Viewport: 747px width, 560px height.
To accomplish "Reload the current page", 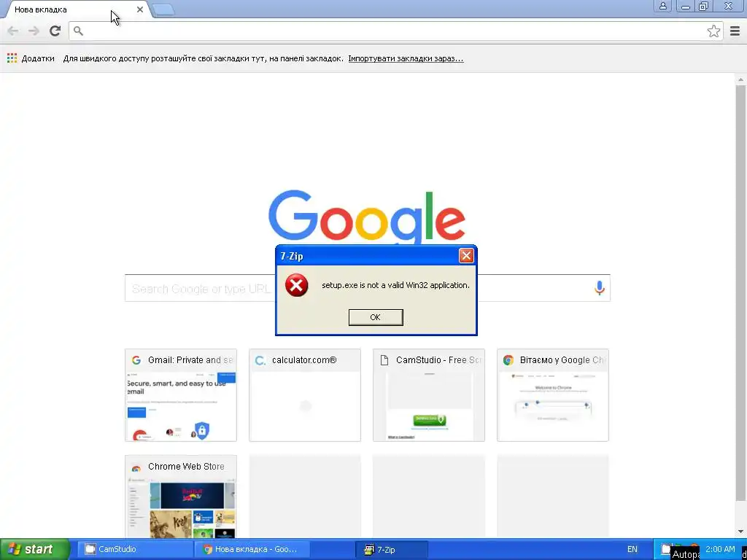I will (55, 31).
